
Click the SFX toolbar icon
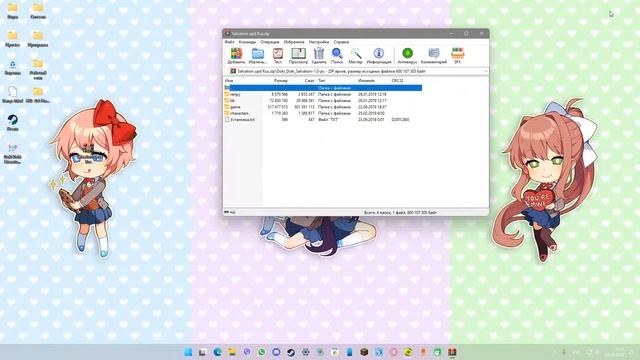click(458, 56)
